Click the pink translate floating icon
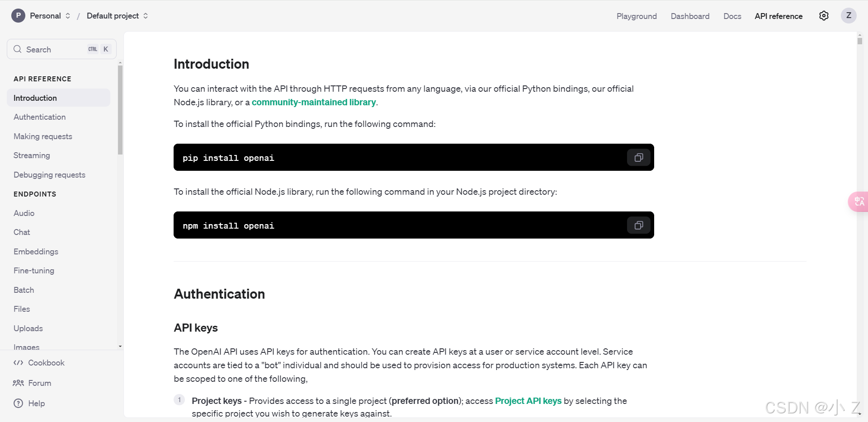The width and height of the screenshot is (868, 422). pos(858,202)
